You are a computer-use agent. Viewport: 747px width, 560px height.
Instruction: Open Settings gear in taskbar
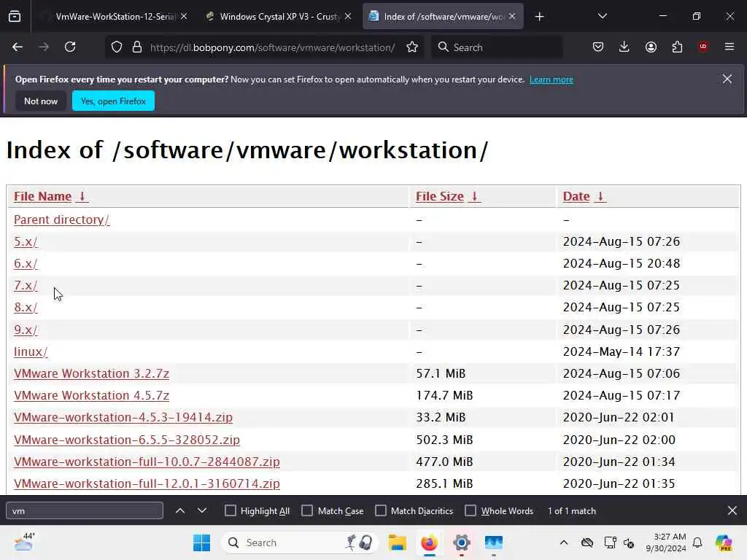click(x=461, y=542)
